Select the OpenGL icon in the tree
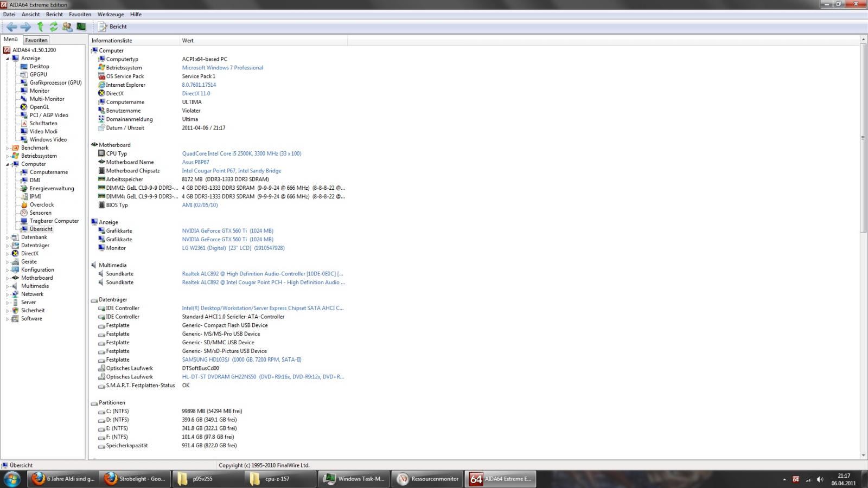The height and width of the screenshot is (488, 868). (x=24, y=107)
